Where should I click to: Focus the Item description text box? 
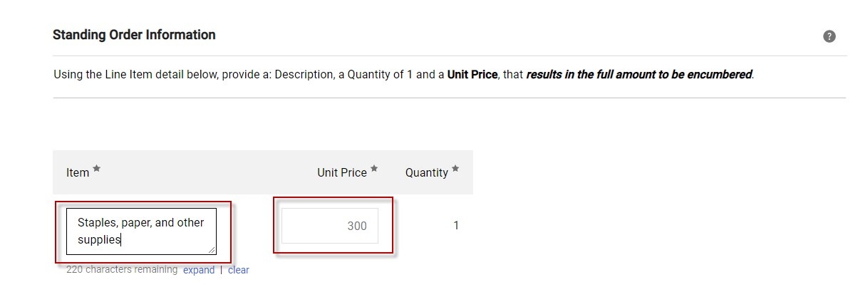click(x=141, y=231)
